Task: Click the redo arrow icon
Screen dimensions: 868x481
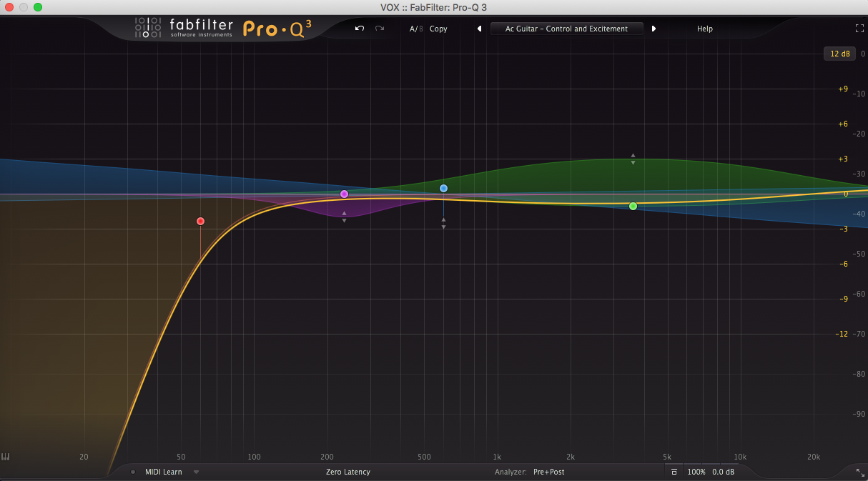Action: coord(380,29)
